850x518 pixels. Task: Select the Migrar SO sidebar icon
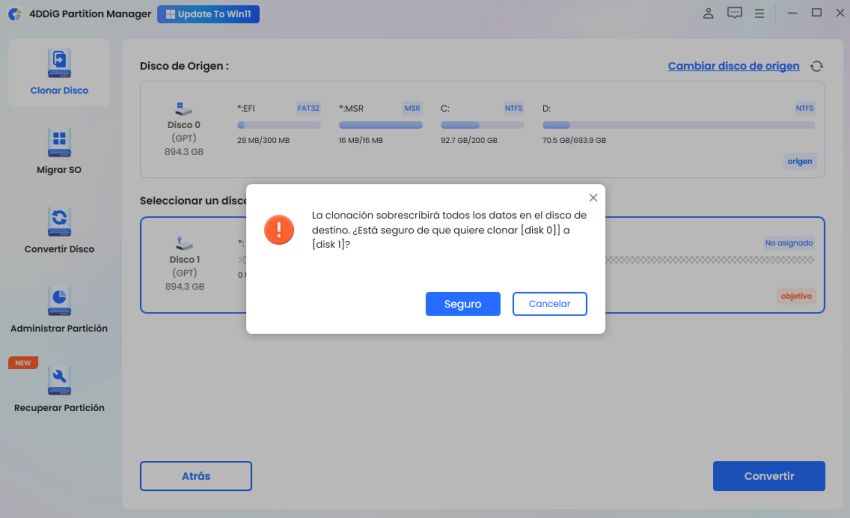[59, 143]
